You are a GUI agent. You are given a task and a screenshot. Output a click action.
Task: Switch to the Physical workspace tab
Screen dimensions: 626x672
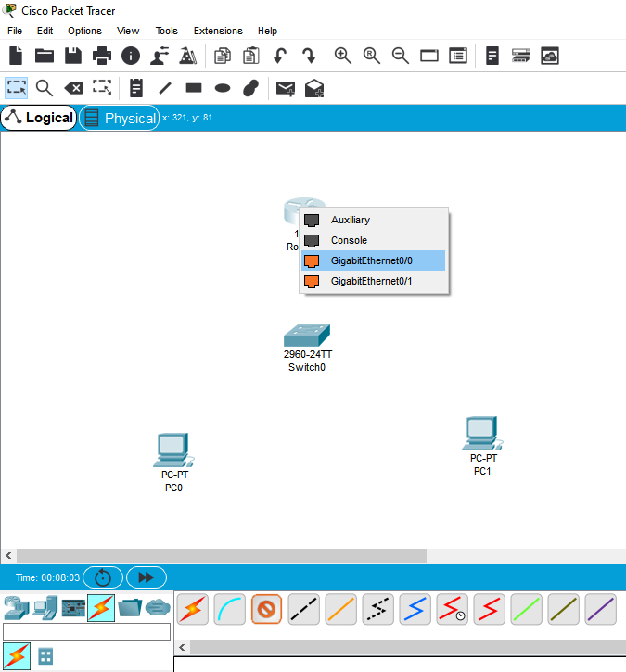(120, 118)
